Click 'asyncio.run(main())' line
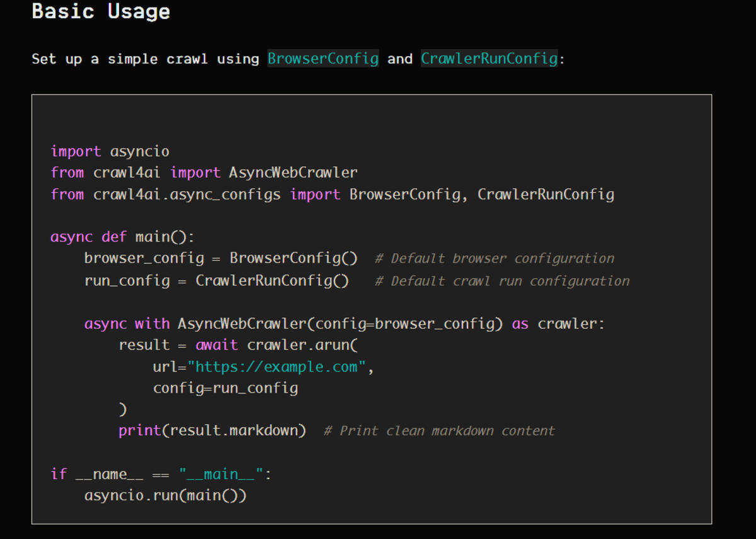This screenshot has height=539, width=756. (x=166, y=496)
